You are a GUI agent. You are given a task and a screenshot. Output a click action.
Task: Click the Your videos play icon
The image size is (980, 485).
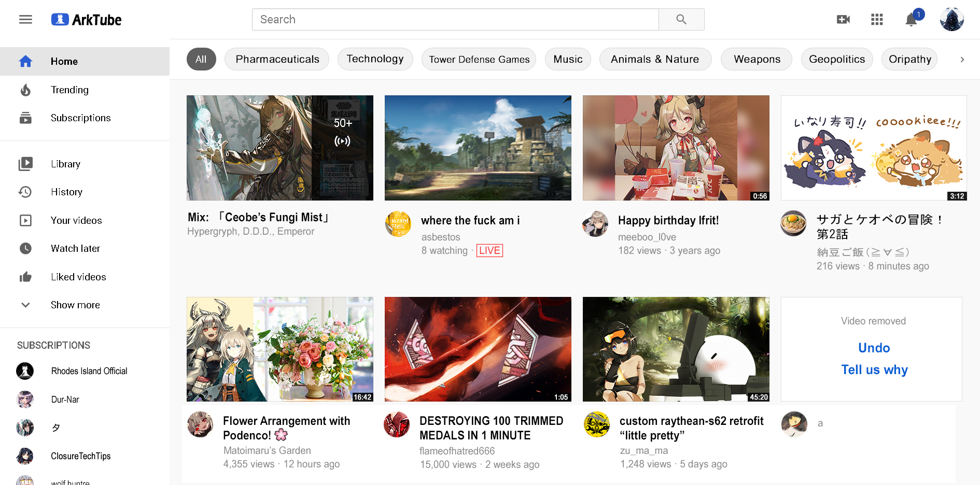coord(25,221)
